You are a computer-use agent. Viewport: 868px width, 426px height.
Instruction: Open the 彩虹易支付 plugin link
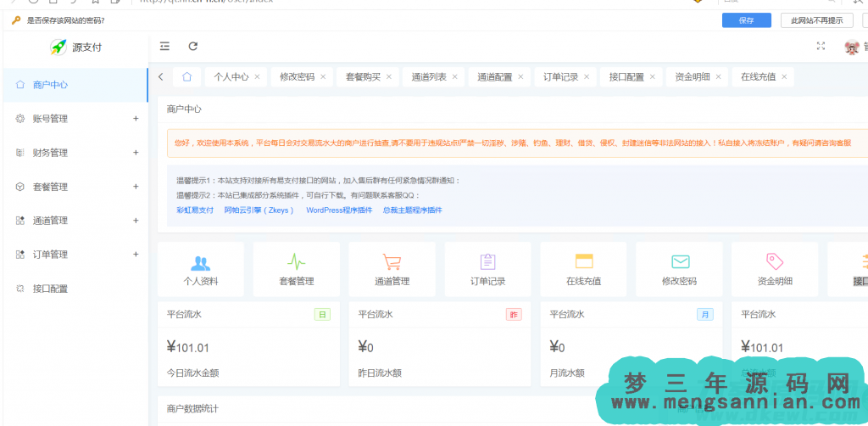point(195,210)
